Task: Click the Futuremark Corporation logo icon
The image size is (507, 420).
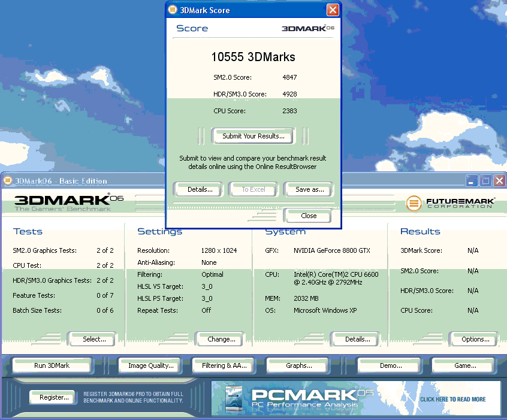Action: point(414,203)
